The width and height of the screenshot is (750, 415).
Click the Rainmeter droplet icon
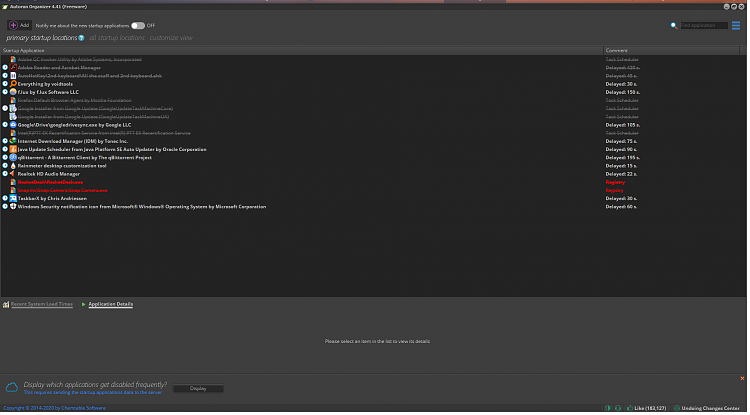[x=13, y=166]
